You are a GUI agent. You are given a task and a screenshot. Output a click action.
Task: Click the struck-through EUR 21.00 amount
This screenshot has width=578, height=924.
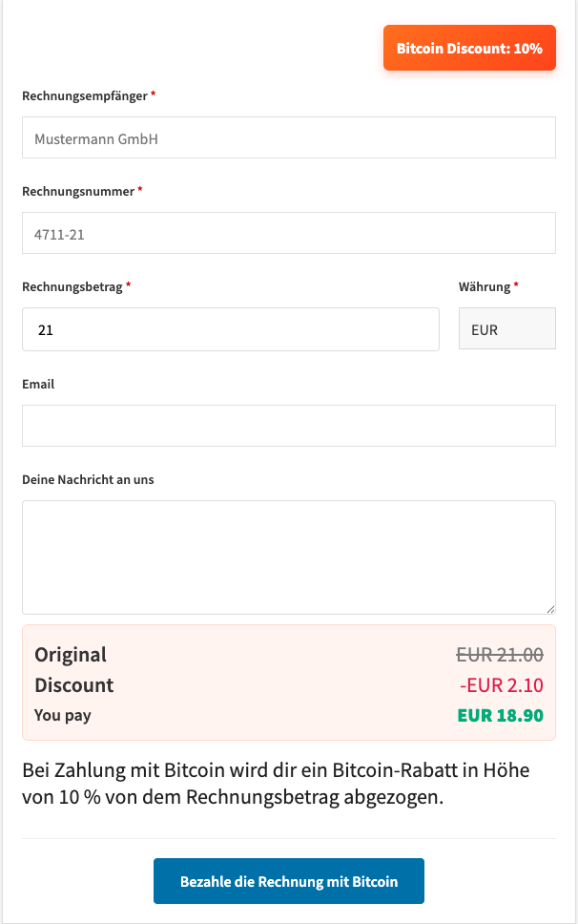(x=500, y=655)
